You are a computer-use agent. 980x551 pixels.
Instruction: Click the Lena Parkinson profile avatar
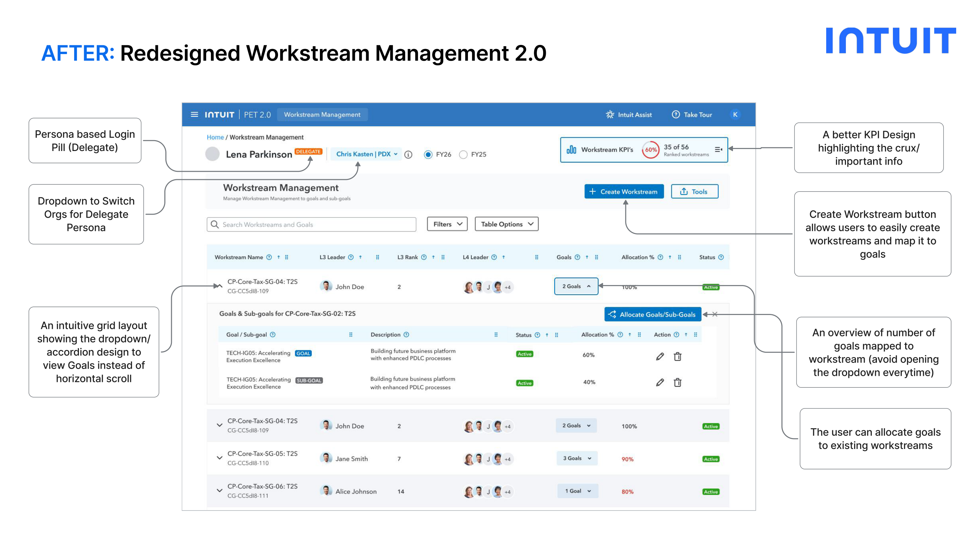pyautogui.click(x=212, y=154)
